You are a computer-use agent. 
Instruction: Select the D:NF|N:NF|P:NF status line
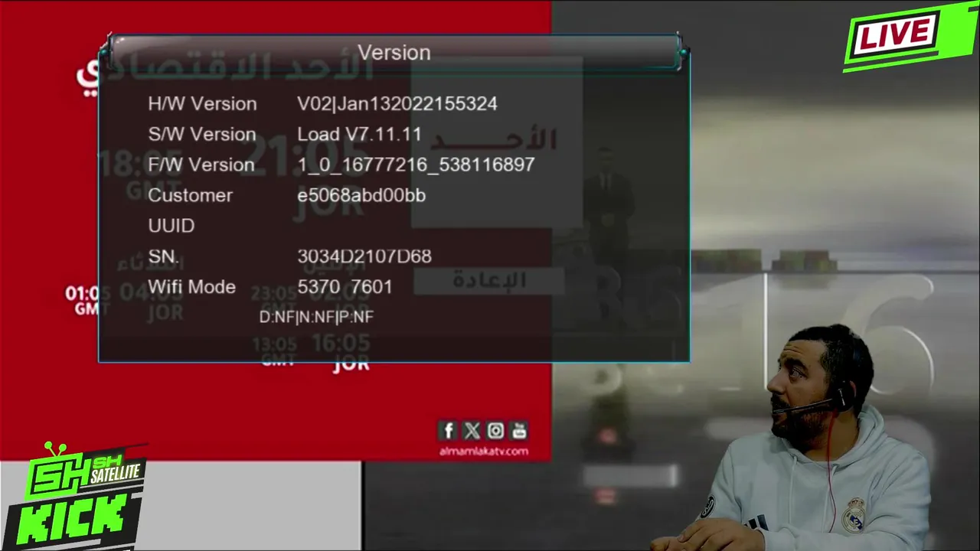pyautogui.click(x=316, y=317)
